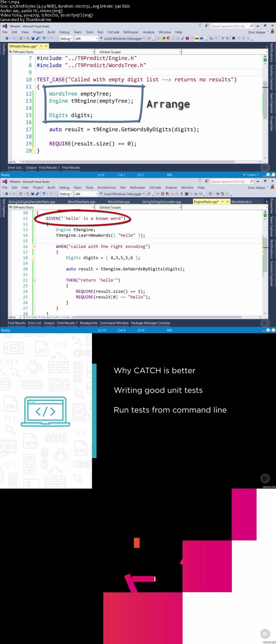Click Quick Launch search magnifier in top window
The height and width of the screenshot is (644, 276).
pos(251,26)
